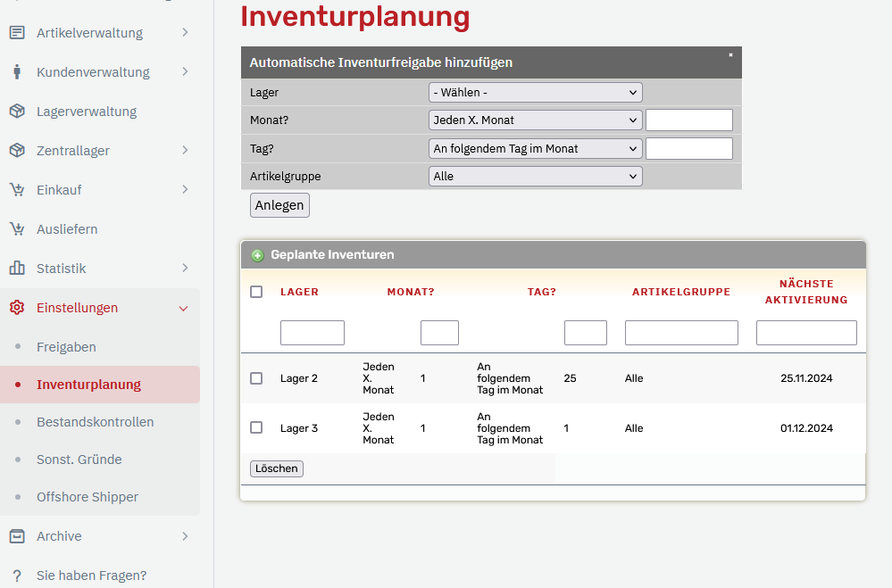The width and height of the screenshot is (892, 588).
Task: Click the Statistik bar chart icon
Action: coord(17,269)
